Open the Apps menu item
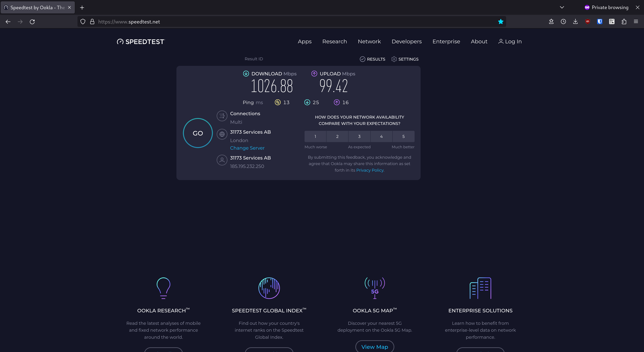 [x=305, y=41]
